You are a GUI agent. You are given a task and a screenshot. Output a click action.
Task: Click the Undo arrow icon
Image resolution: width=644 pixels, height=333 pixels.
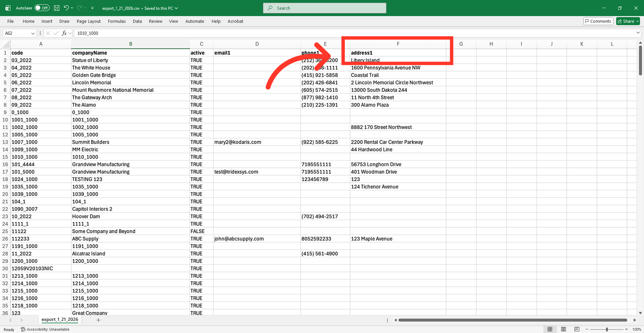[66, 8]
